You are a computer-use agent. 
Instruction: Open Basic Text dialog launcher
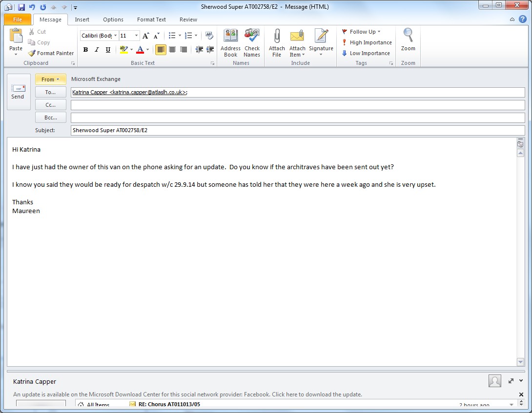click(x=212, y=63)
